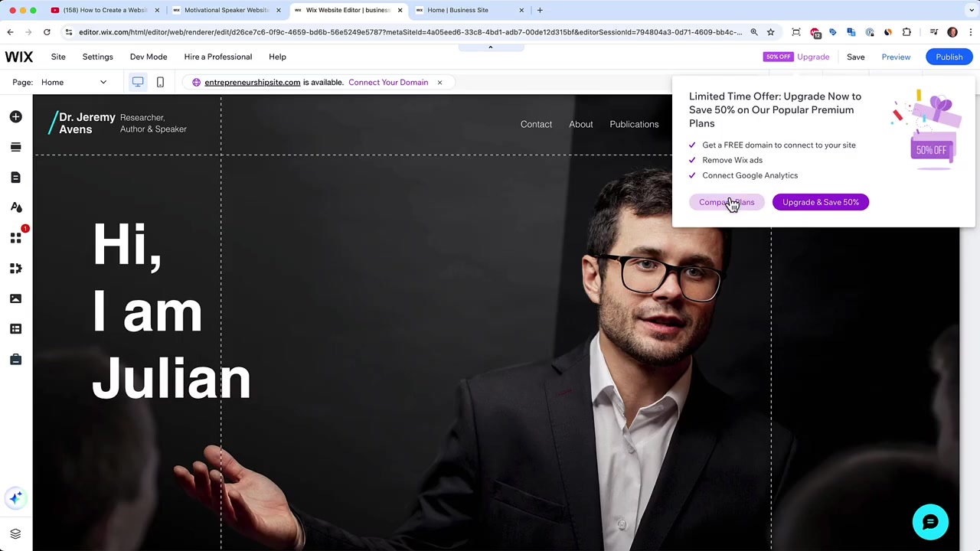
Task: Open the screenshot capture extension
Action: [x=796, y=32]
